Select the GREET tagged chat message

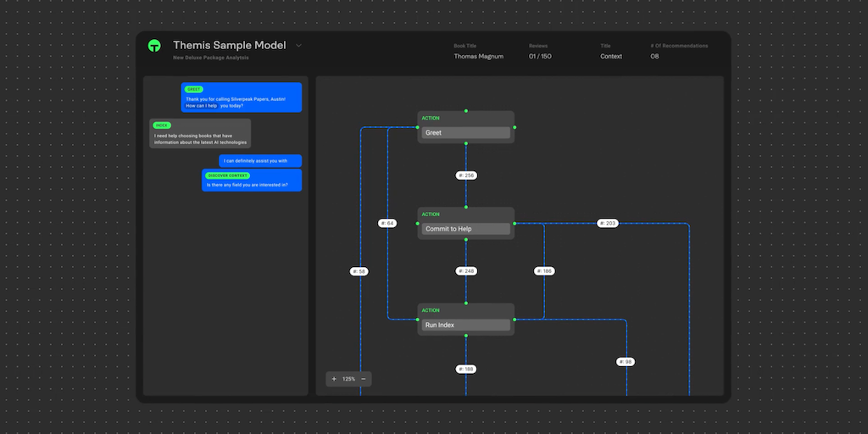pyautogui.click(x=241, y=97)
